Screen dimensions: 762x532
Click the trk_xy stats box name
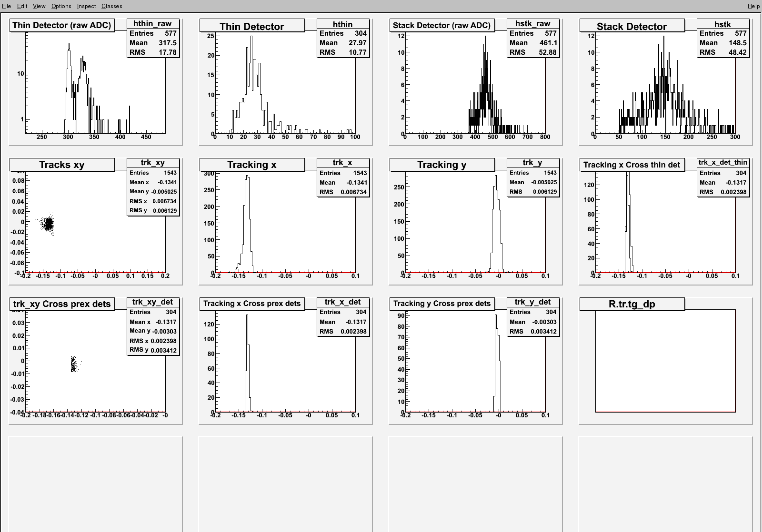click(153, 163)
